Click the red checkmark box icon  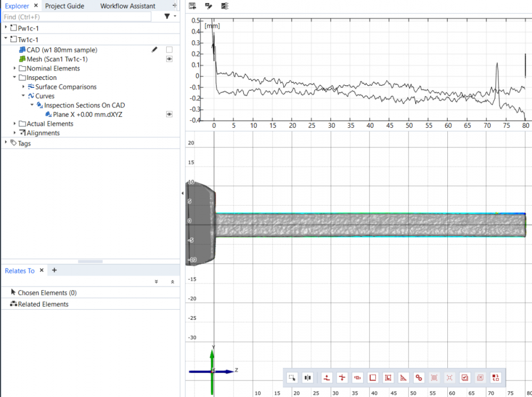pos(465,378)
